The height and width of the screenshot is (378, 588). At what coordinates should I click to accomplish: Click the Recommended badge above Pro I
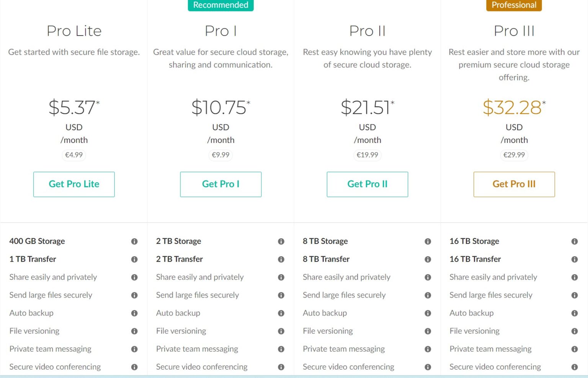pos(220,5)
